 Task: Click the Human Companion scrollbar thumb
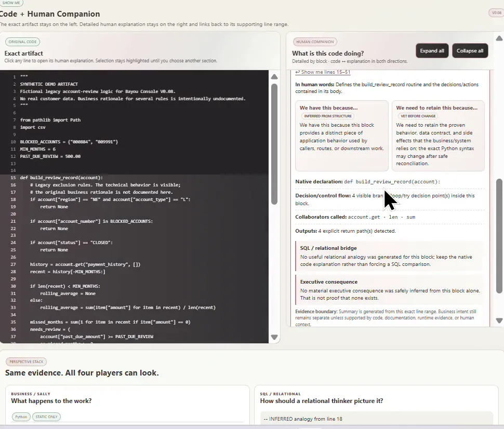point(499,236)
